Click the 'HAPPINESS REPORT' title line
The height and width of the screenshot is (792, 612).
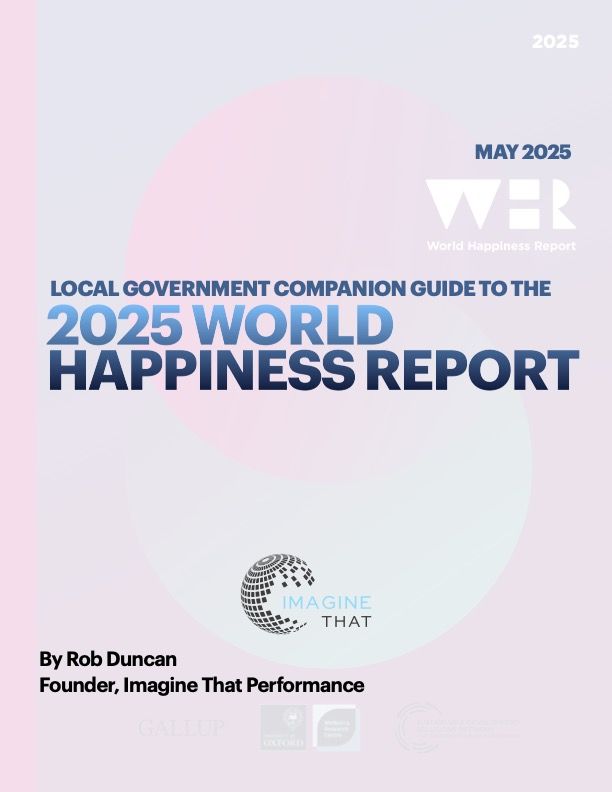314,369
